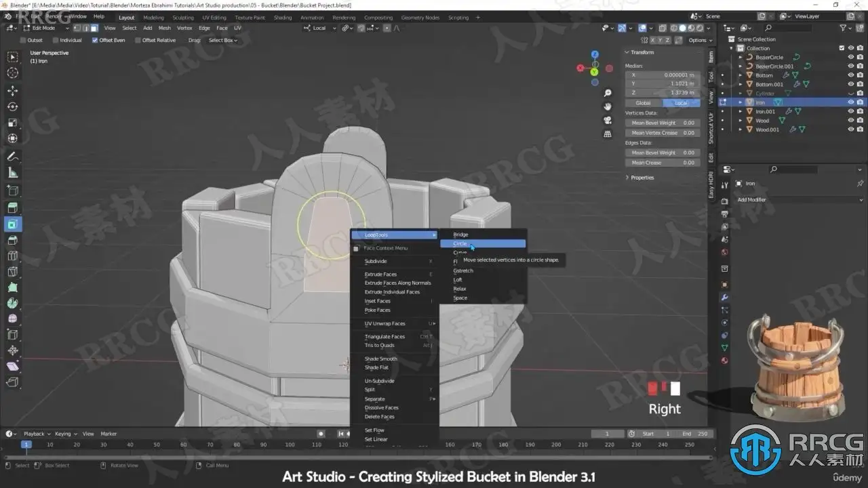Expand the Wood object in outliner

point(741,121)
